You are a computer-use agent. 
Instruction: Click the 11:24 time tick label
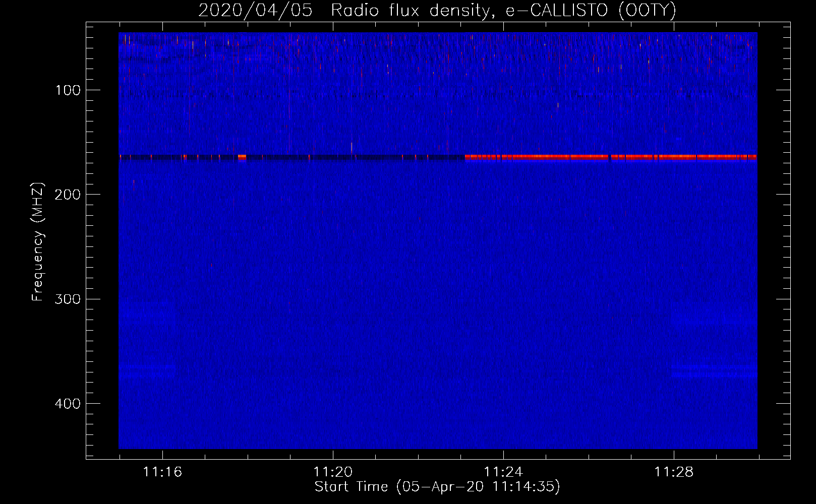[x=503, y=472]
